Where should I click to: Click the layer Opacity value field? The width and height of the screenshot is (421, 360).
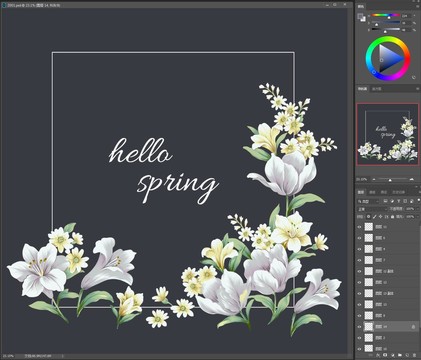click(410, 209)
